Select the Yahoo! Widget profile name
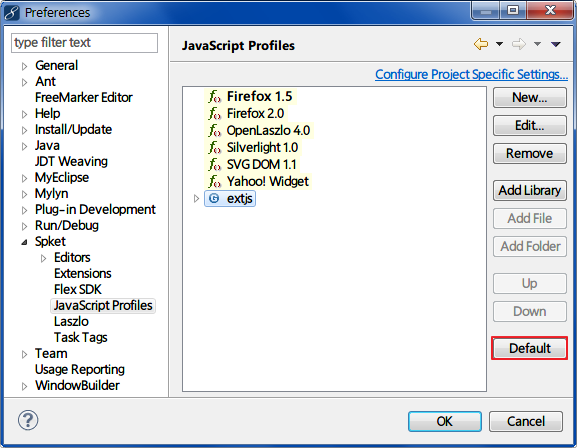This screenshot has height=448, width=577. coord(268,181)
